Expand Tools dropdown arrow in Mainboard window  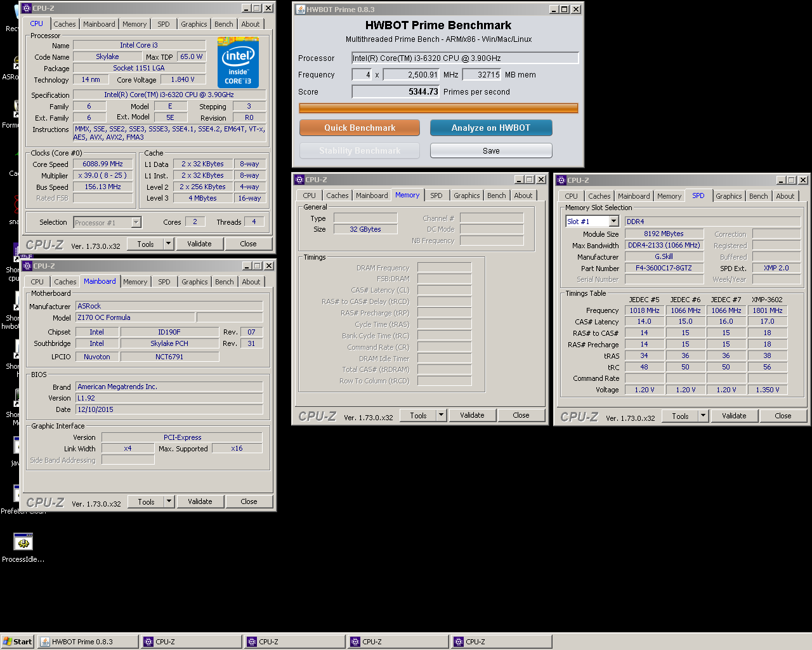[169, 501]
